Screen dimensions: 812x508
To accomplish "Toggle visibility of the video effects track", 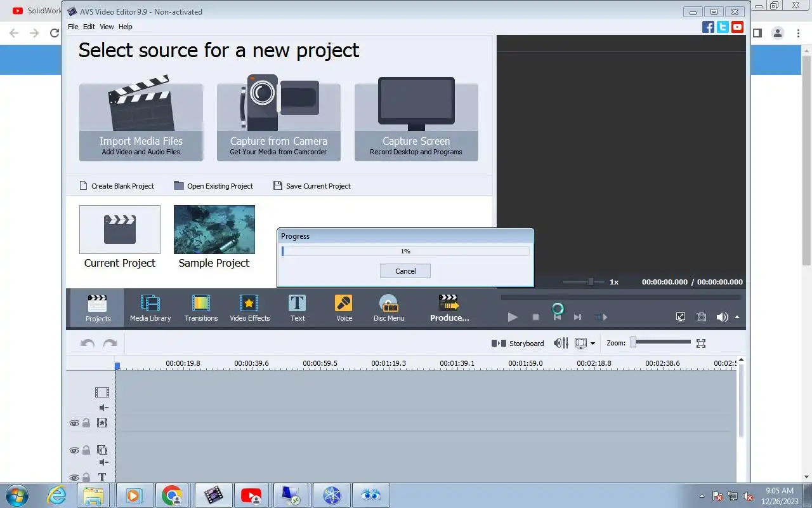I will pos(74,423).
